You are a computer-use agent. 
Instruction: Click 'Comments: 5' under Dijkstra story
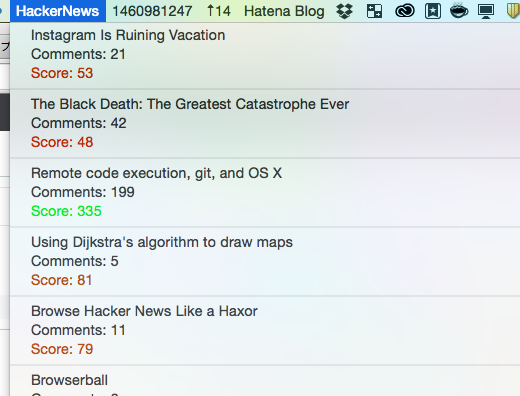pos(75,261)
